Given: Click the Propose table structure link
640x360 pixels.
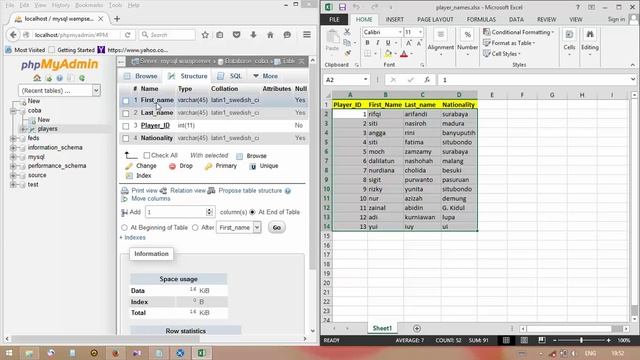Looking at the screenshot, I should pos(250,191).
